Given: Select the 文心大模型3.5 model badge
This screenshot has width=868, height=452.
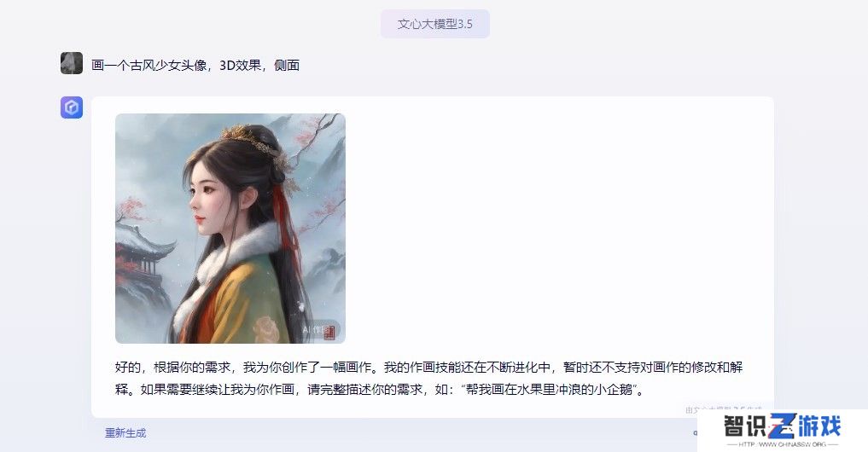Looking at the screenshot, I should click(435, 24).
